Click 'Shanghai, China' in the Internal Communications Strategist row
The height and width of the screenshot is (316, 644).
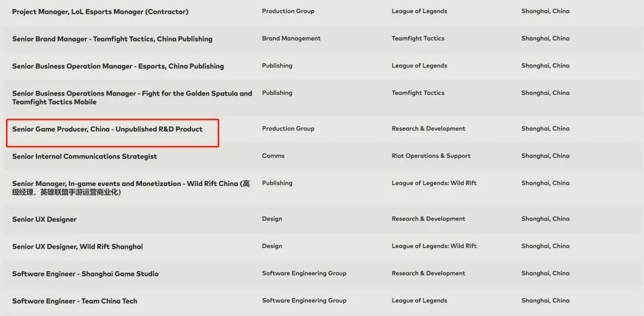point(546,156)
